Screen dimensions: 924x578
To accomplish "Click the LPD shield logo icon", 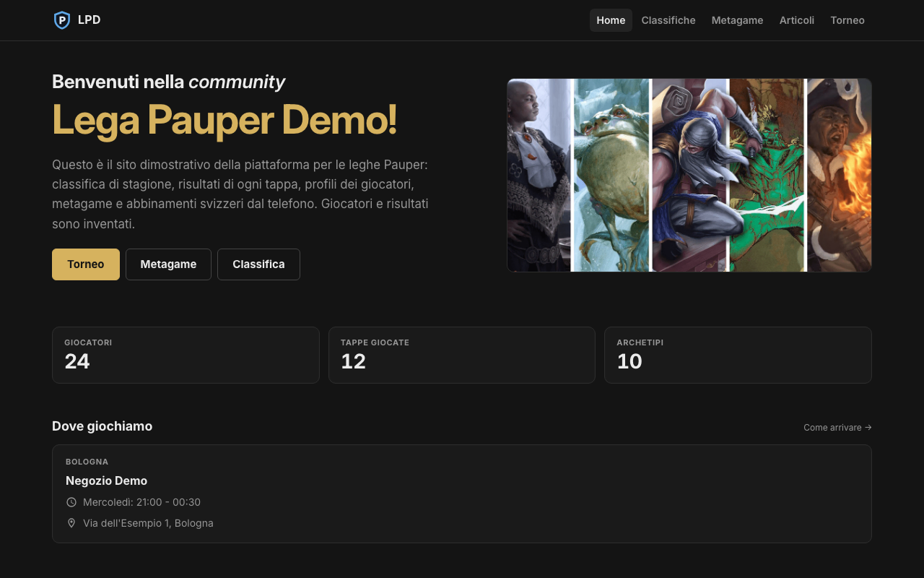I will coord(62,20).
